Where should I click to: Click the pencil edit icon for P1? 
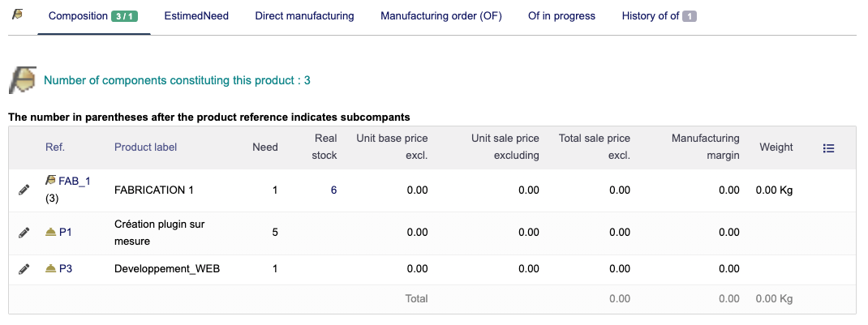24,233
